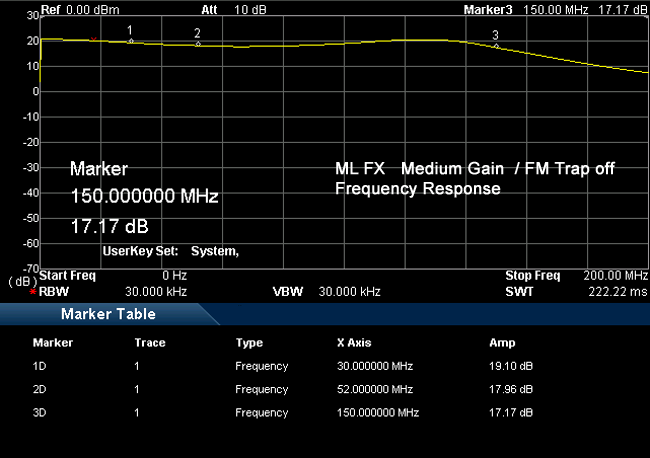Image resolution: width=650 pixels, height=458 pixels.
Task: Click the Marker3 readout at top right
Action: click(x=556, y=9)
